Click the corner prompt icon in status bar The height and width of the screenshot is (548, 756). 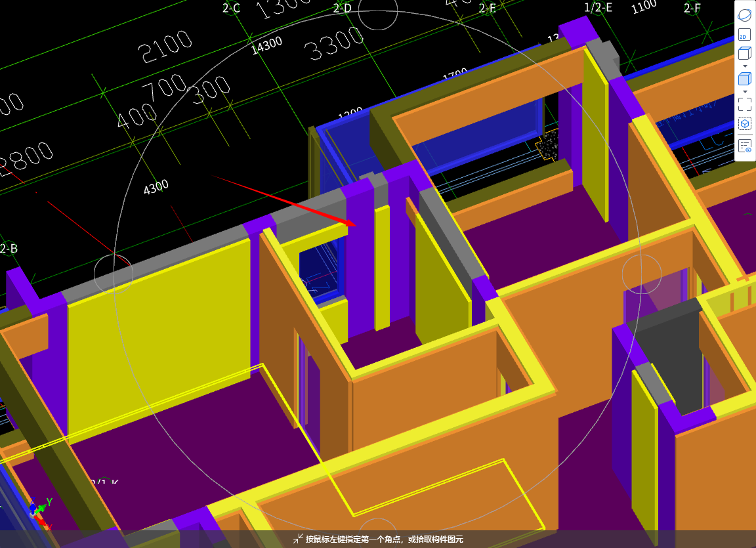coord(298,539)
